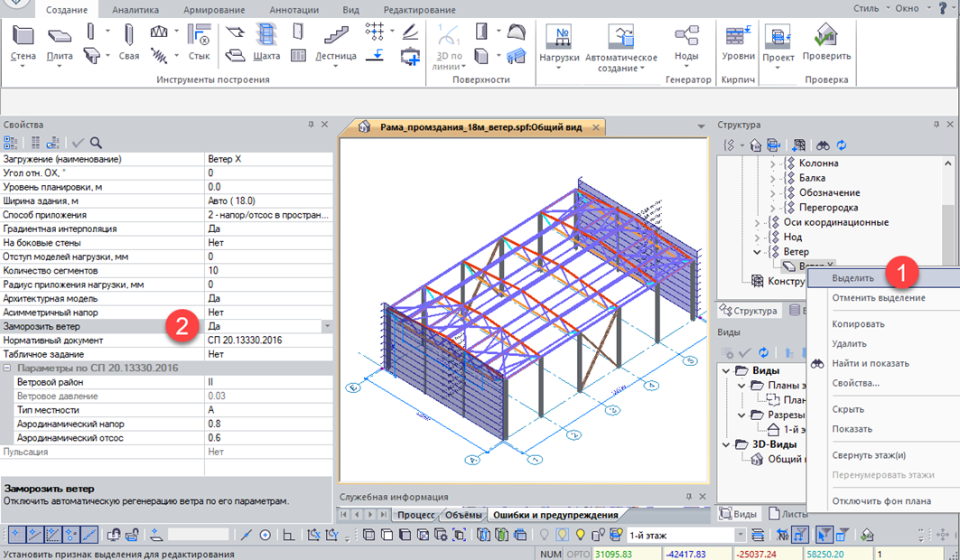Collapse the Ветер tree node
960x560 pixels.
(x=758, y=252)
